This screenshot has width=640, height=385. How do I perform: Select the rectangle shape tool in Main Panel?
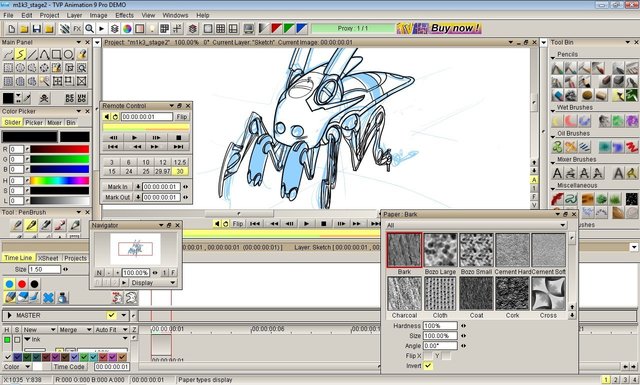coord(56,54)
